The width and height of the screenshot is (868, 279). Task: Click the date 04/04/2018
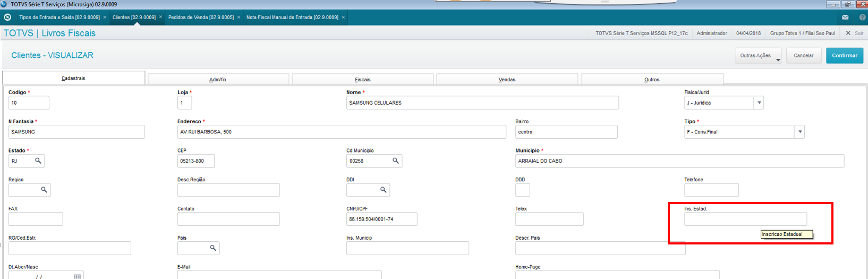(748, 33)
